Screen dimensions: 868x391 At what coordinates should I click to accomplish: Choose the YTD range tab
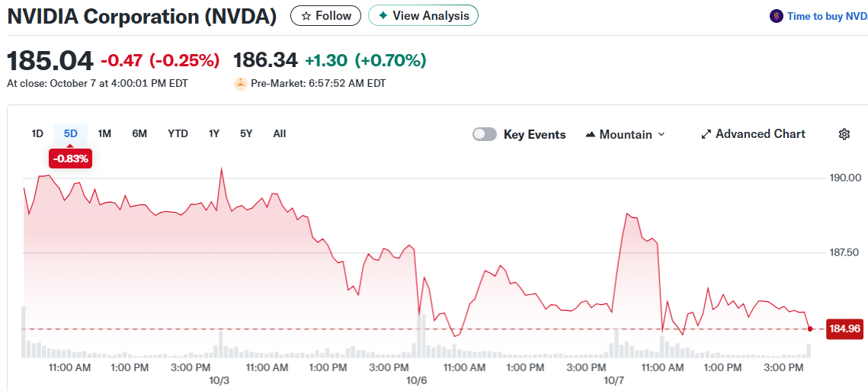click(x=178, y=133)
